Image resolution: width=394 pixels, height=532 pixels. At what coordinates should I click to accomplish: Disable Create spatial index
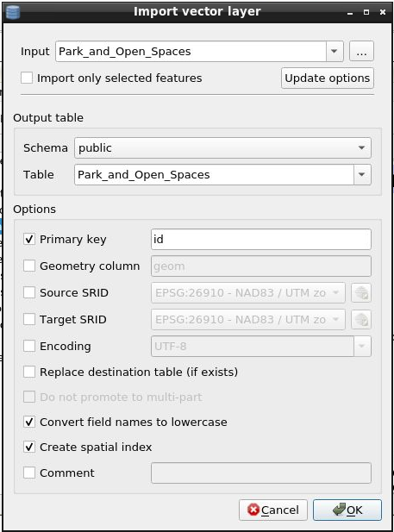(29, 447)
